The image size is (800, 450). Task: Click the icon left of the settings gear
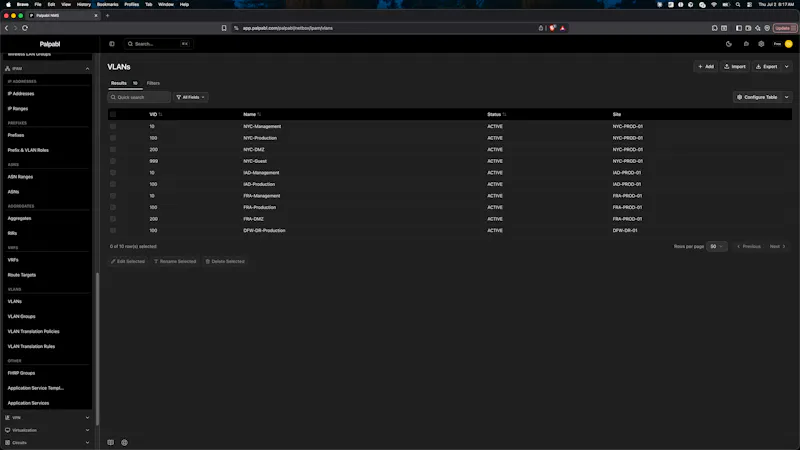point(746,44)
